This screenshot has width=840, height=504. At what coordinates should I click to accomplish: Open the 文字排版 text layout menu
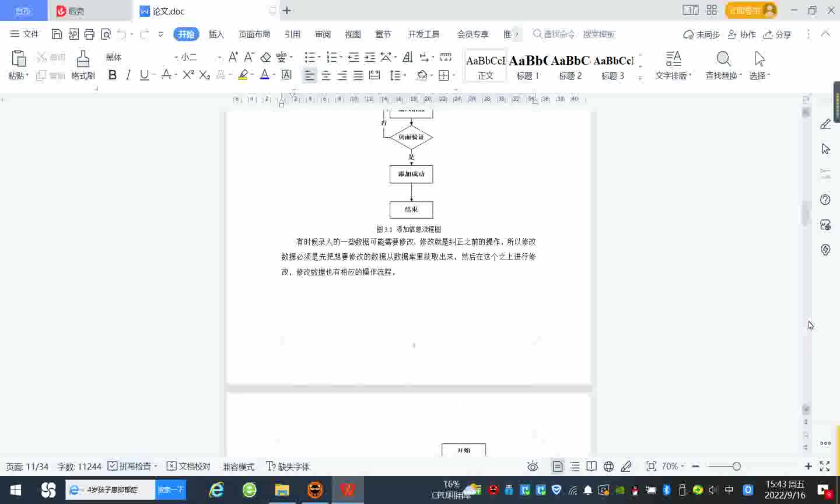[673, 75]
